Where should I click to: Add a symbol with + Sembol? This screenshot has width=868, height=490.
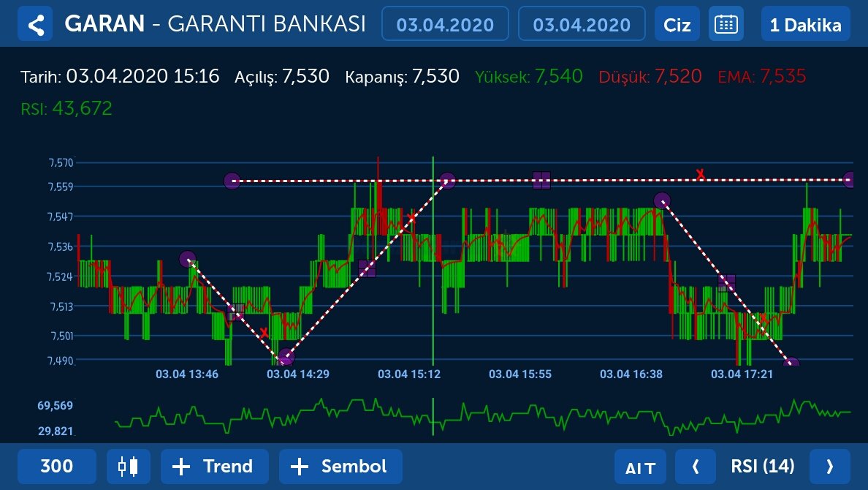(340, 466)
